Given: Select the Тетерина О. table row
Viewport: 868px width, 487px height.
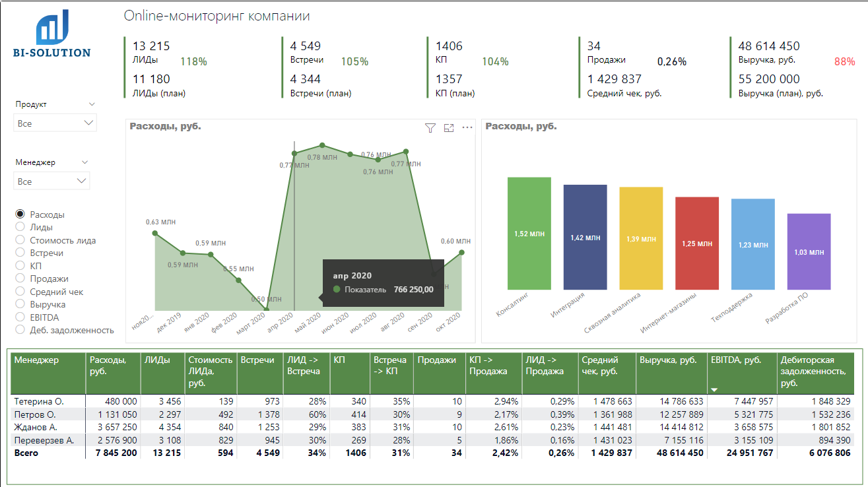Looking at the screenshot, I should coord(434,401).
